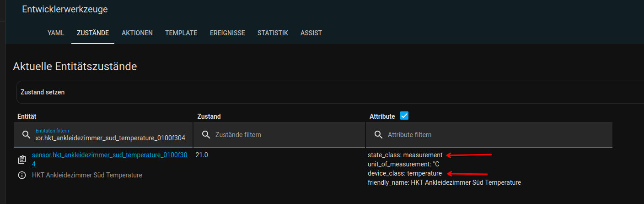Click the HKT Ankleidezimmer Süd Temperature description
This screenshot has width=644, height=204.
click(87, 175)
